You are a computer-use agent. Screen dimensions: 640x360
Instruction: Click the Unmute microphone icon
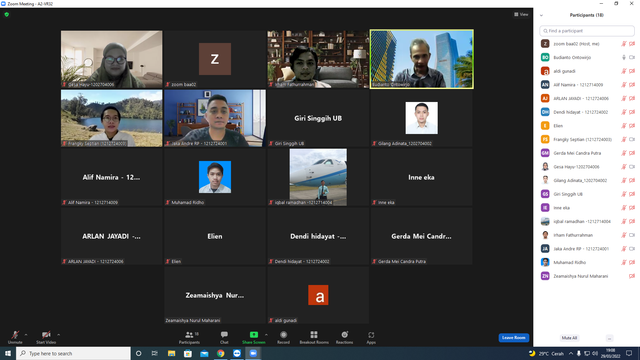[x=15, y=335]
